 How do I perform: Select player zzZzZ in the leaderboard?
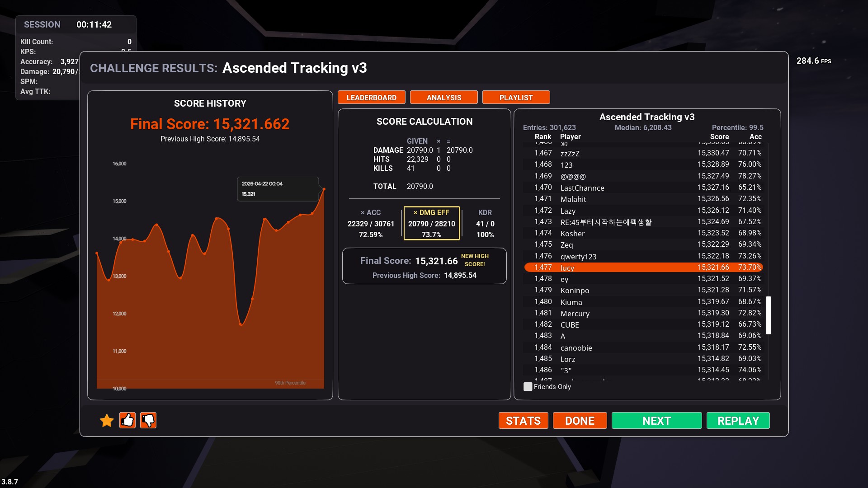[570, 154]
